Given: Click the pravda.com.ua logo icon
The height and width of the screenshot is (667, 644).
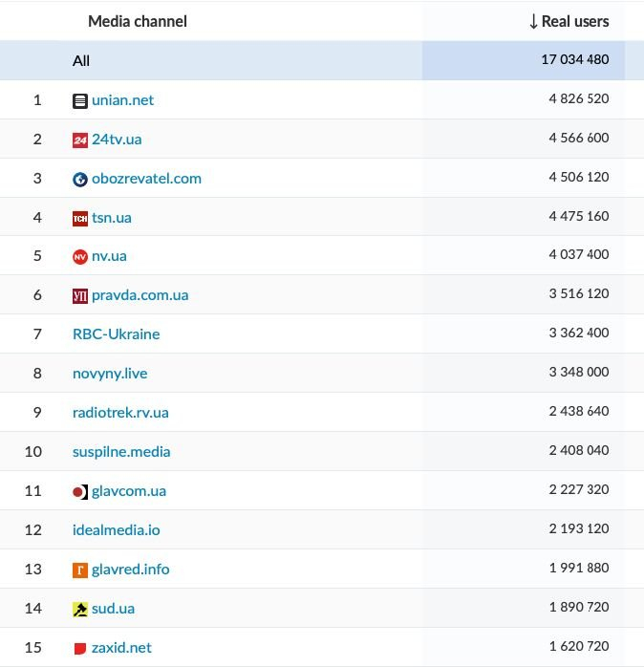Looking at the screenshot, I should click(x=80, y=295).
